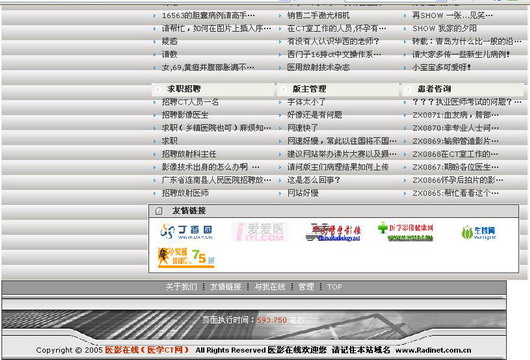530x360 pixels.
Task: Open the post 招聘放射科主任
Action: tap(189, 154)
